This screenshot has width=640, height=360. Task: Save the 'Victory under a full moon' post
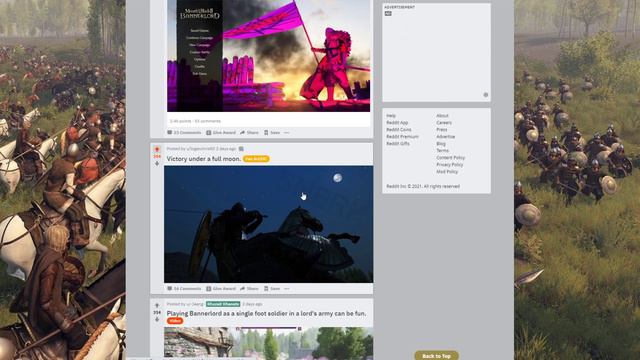(272, 289)
